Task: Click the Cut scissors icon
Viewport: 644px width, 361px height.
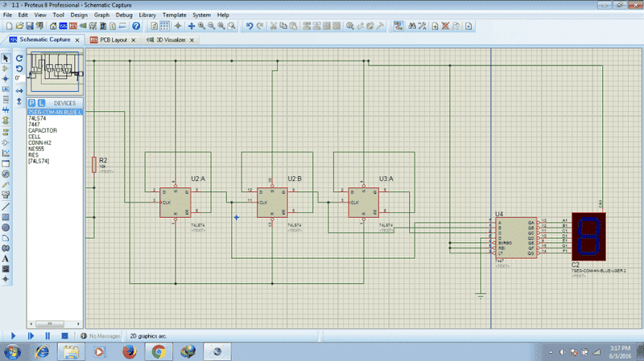Action: pyautogui.click(x=274, y=26)
